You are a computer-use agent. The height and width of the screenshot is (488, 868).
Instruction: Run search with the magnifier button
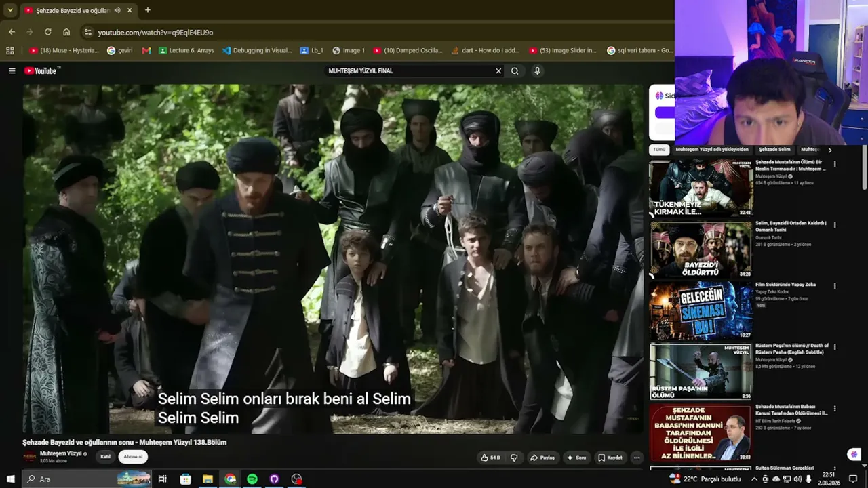pyautogui.click(x=515, y=70)
